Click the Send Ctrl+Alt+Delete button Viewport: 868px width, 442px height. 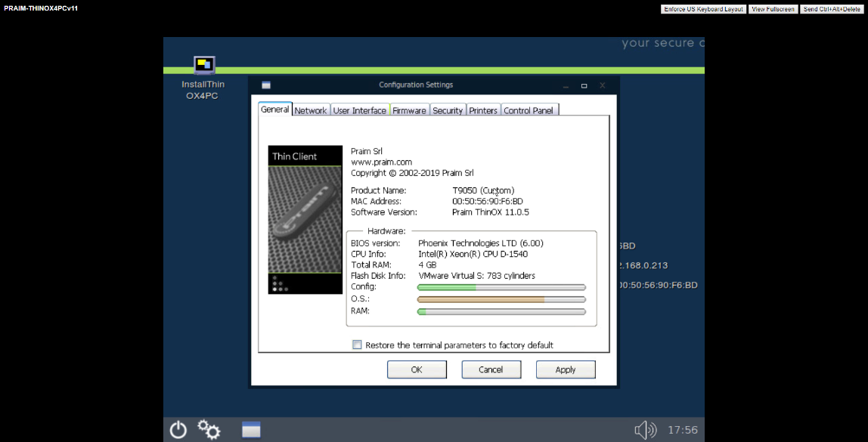(832, 9)
